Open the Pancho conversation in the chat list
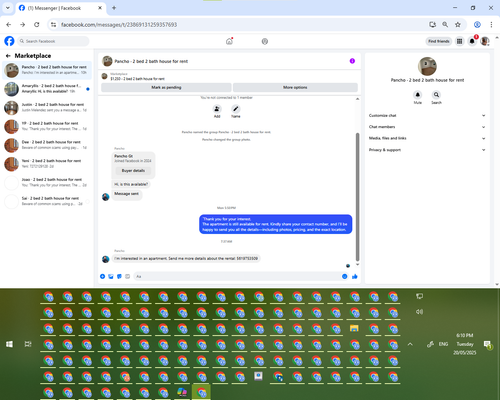This screenshot has height=400, width=500. 47,70
